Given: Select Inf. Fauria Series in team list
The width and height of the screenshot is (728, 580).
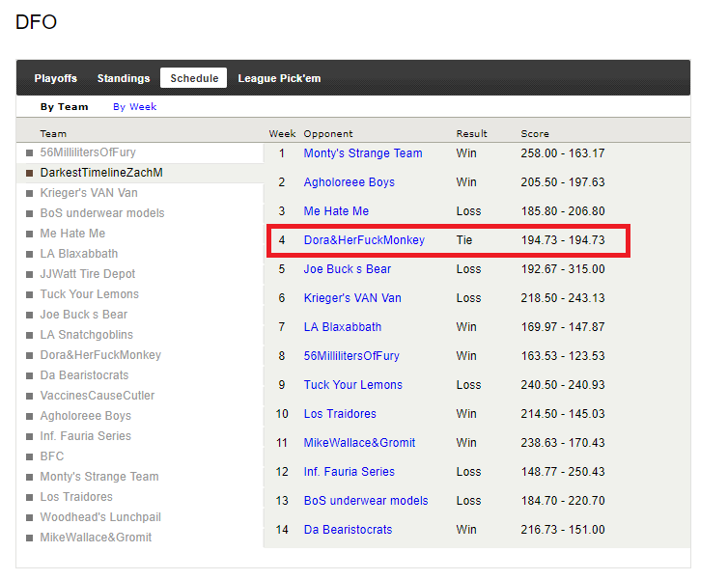Looking at the screenshot, I should coord(85,436).
